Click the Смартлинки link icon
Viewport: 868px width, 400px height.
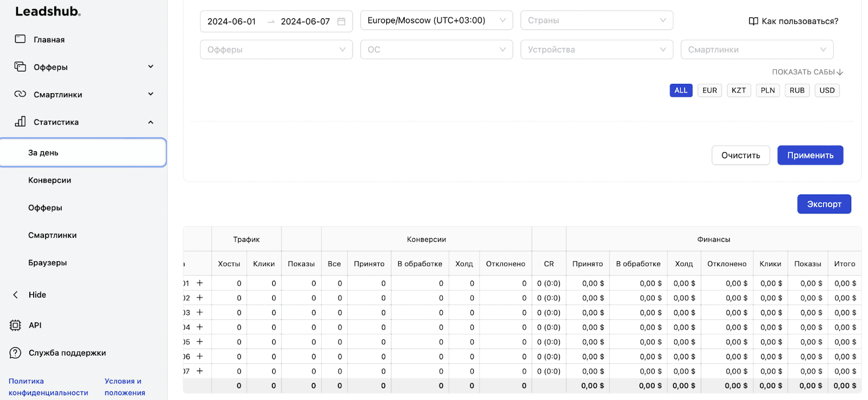(x=20, y=94)
